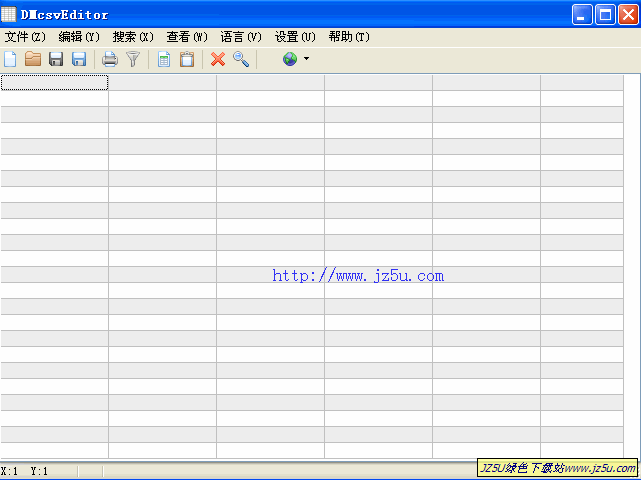
Task: Close the DMcsvEditor window
Action: pos(628,15)
